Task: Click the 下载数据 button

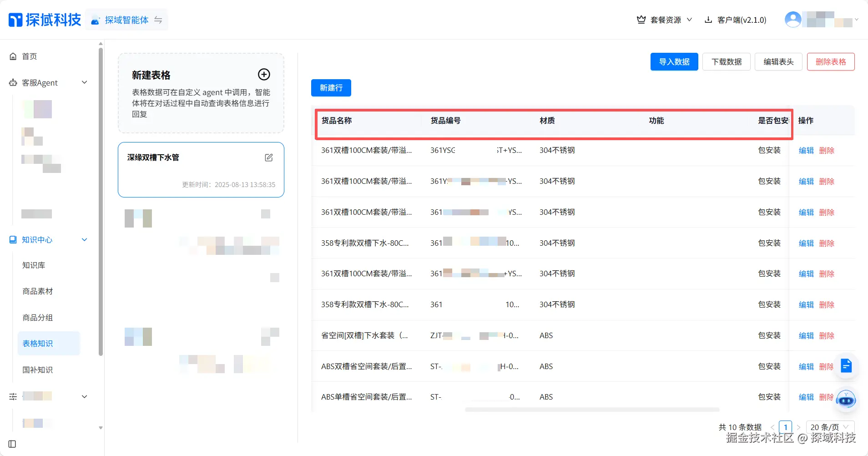Action: (x=727, y=62)
